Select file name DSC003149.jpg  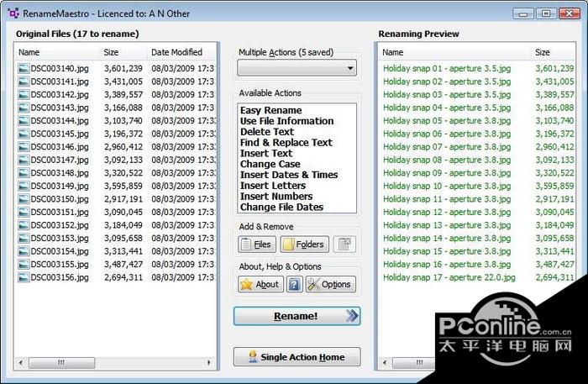tap(60, 186)
